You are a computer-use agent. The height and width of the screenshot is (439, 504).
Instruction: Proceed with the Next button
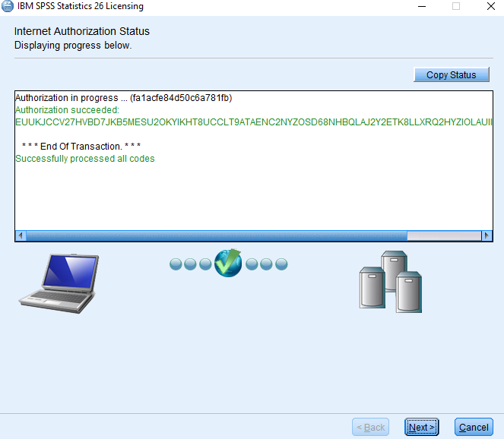click(421, 427)
